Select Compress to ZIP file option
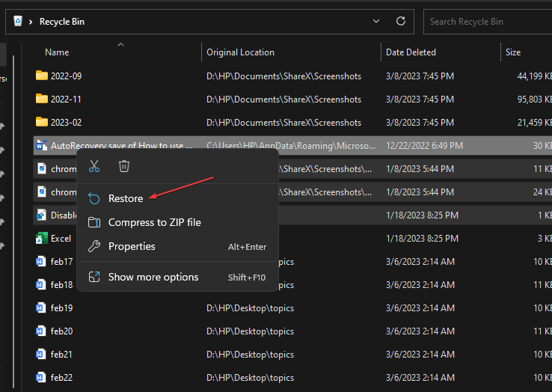 click(154, 222)
